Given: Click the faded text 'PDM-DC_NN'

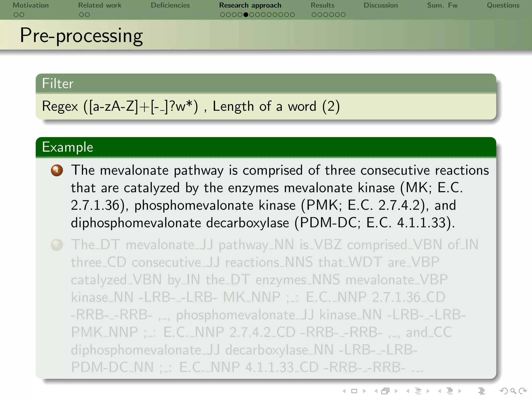Looking at the screenshot, I should coord(112,367).
